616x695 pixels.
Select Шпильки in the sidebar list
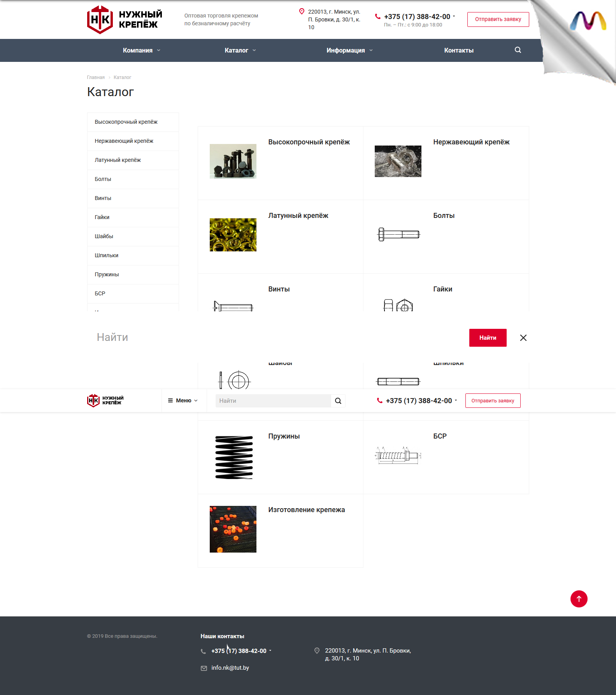106,256
